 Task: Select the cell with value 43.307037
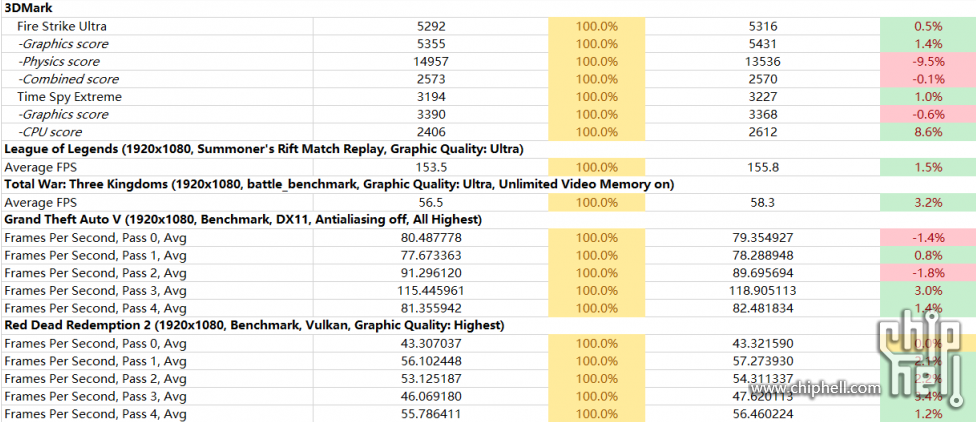431,344
